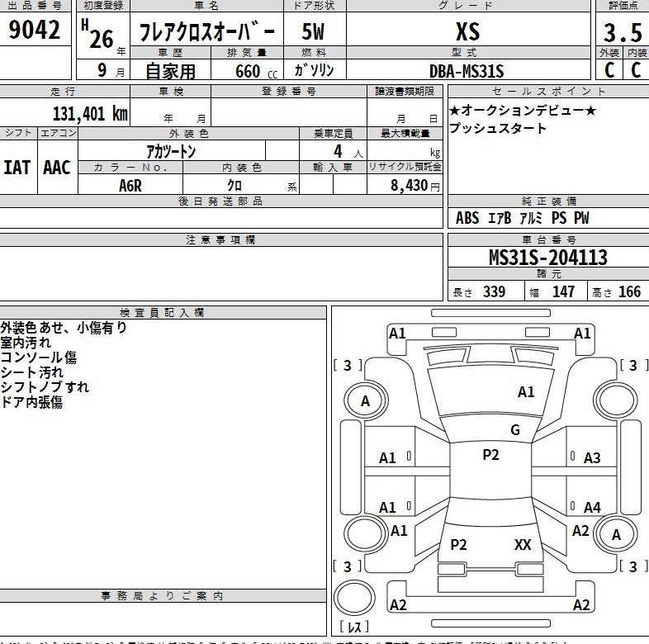Select the inspector note コンソール傷
Viewport: 649px width, 644px height.
pos(39,358)
